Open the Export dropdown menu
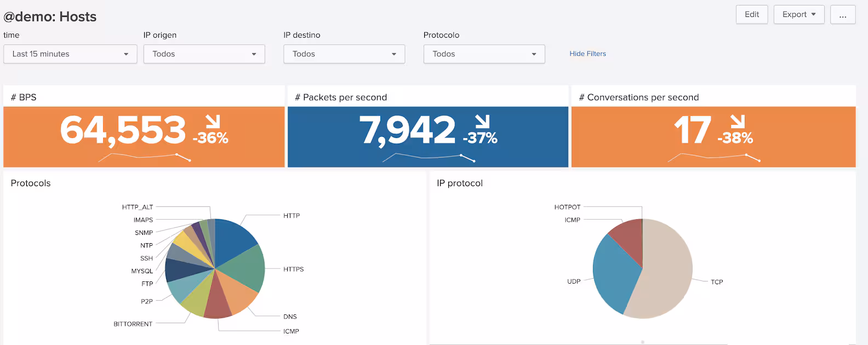 pos(798,15)
